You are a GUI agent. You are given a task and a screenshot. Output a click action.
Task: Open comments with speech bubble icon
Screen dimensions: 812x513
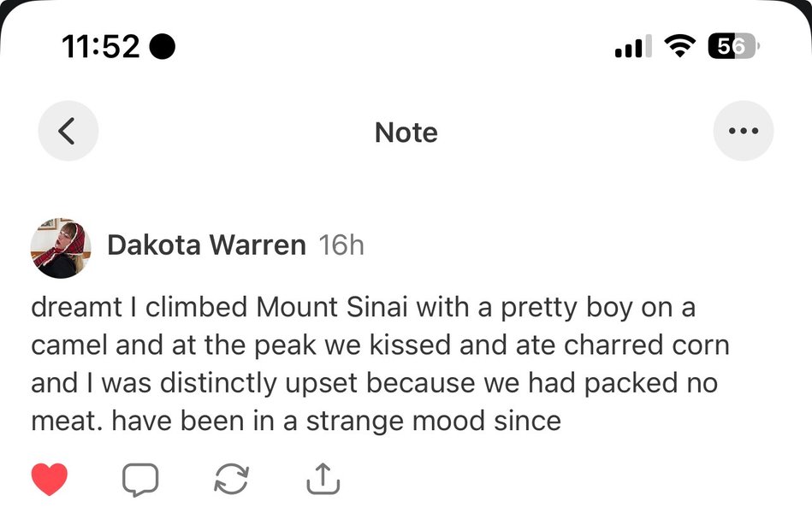[140, 480]
